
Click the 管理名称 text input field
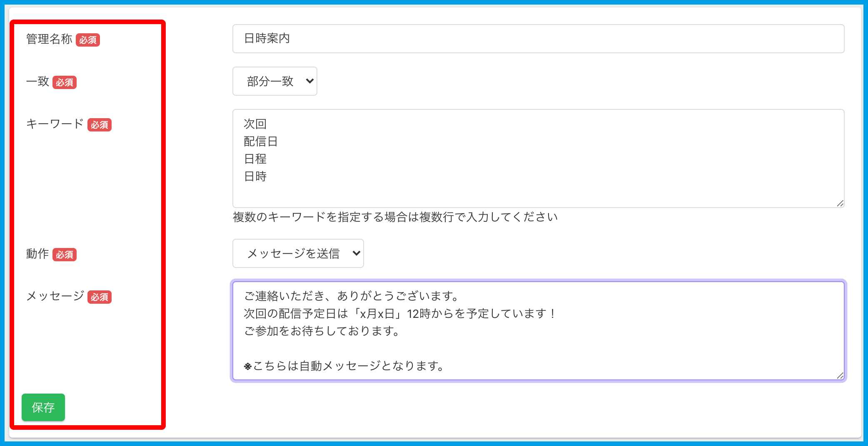click(538, 39)
